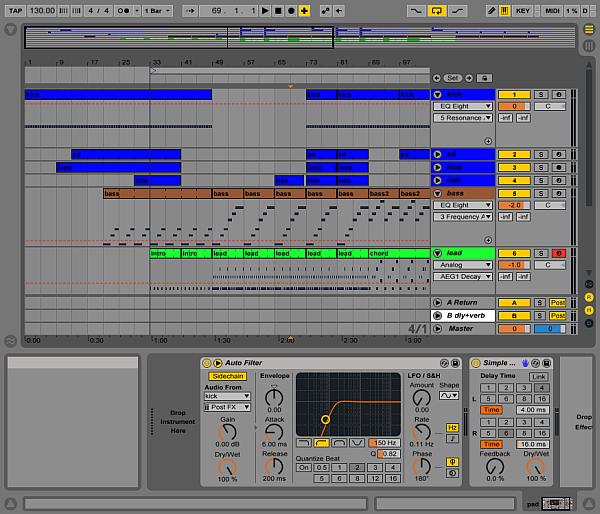The width and height of the screenshot is (600, 514).
Task: Go to previous locator arrow
Action: click(x=437, y=78)
